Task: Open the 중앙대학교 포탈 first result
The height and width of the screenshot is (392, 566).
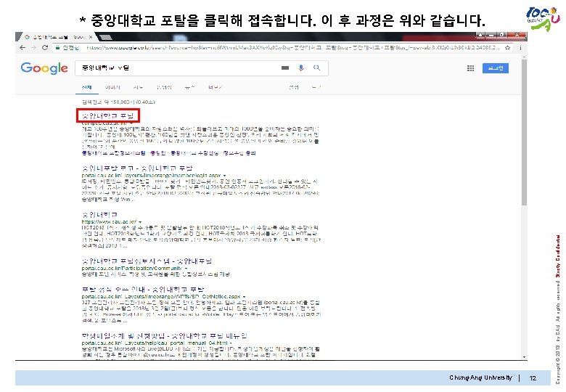Action: point(107,116)
